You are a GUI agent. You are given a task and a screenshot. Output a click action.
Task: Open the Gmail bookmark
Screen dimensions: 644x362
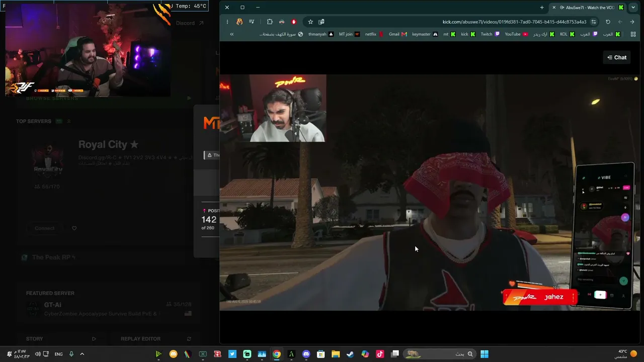tap(398, 34)
